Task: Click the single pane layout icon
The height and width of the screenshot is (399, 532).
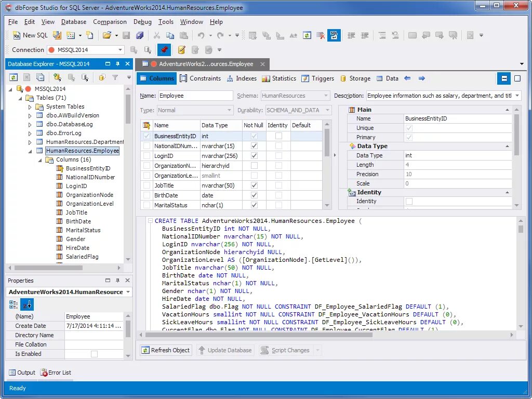Action: (x=517, y=78)
